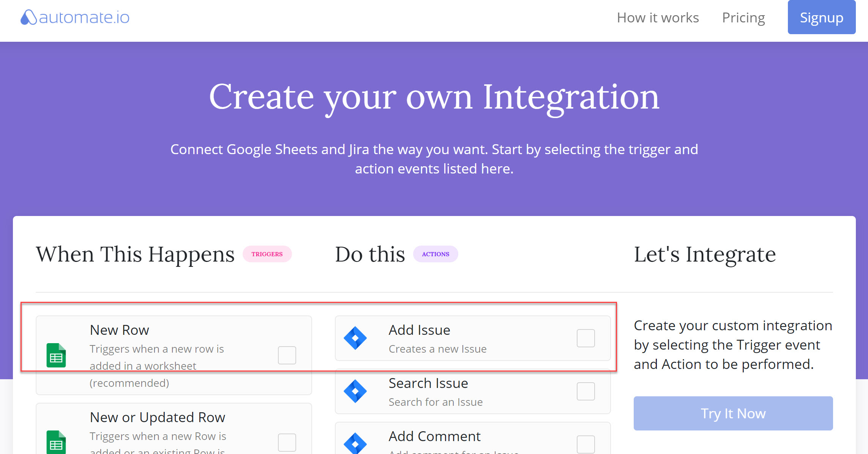Click the automate.io brand name text
868x454 pixels.
pos(84,17)
